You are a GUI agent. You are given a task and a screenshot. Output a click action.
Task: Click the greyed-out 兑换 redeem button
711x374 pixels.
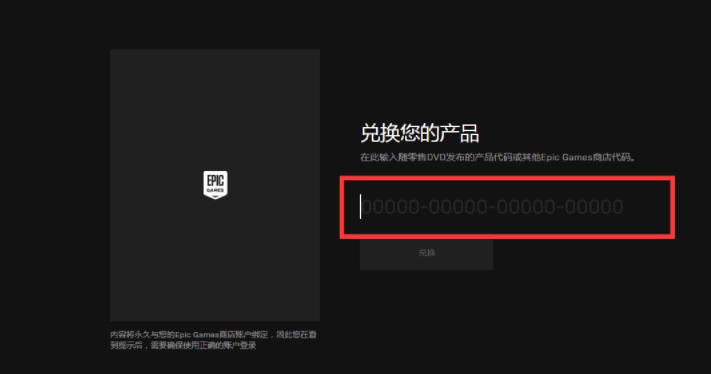pyautogui.click(x=427, y=253)
